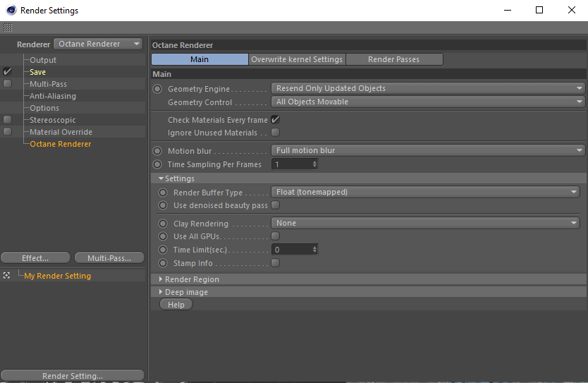
Task: Enable the Stereoscopic checkbox
Action: tap(7, 120)
